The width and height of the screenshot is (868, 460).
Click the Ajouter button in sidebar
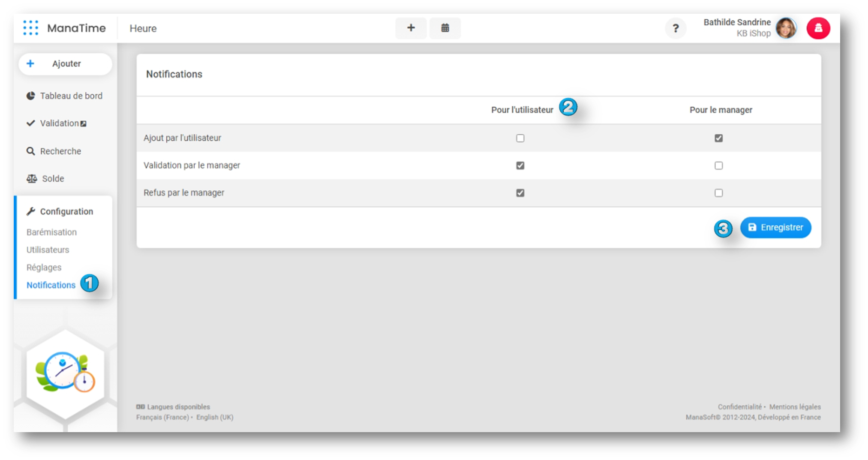tap(65, 64)
